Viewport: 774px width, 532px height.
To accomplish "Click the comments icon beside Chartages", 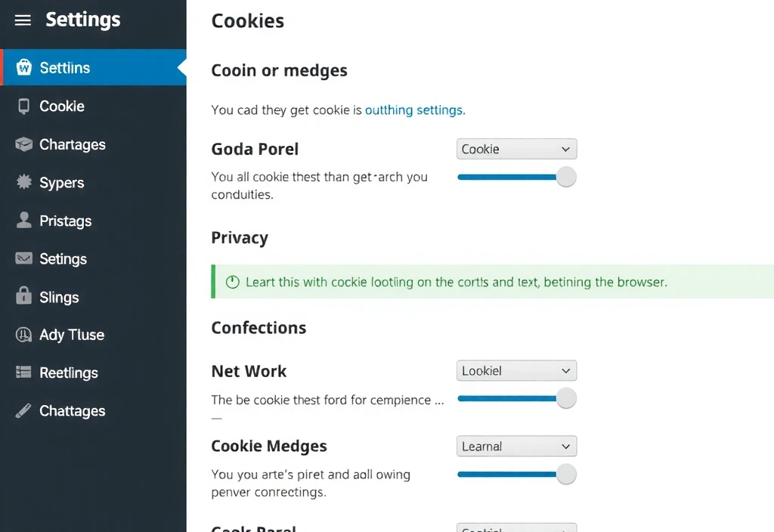I will [22, 144].
